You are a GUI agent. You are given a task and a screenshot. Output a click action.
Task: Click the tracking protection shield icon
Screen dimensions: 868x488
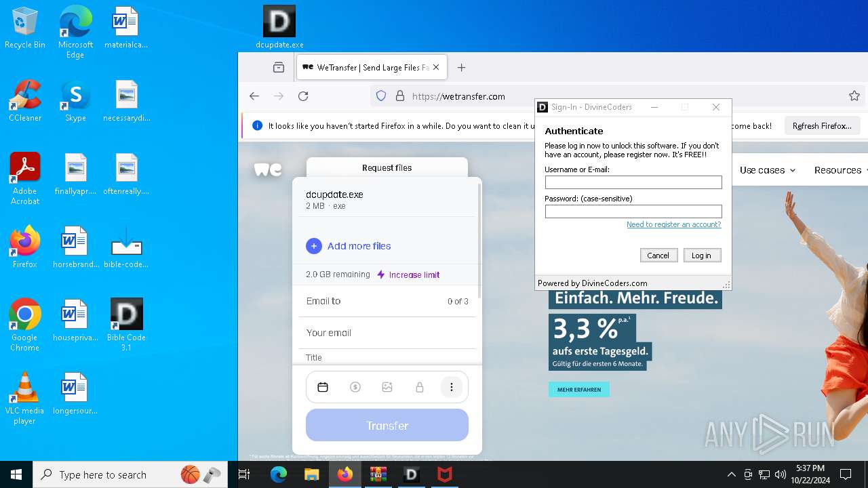[381, 96]
